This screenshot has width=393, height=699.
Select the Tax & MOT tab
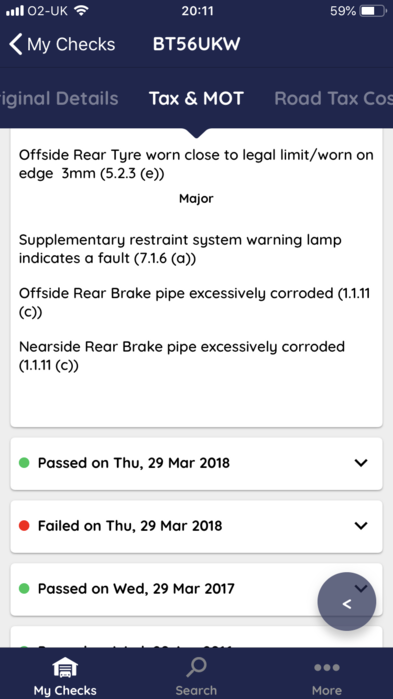tap(196, 99)
